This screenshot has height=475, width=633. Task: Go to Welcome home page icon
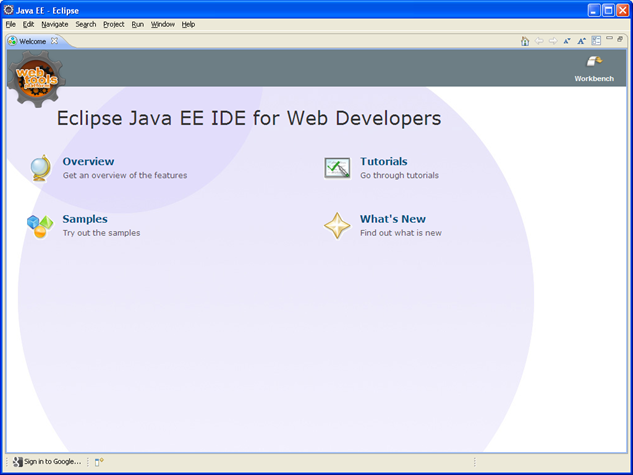point(525,41)
